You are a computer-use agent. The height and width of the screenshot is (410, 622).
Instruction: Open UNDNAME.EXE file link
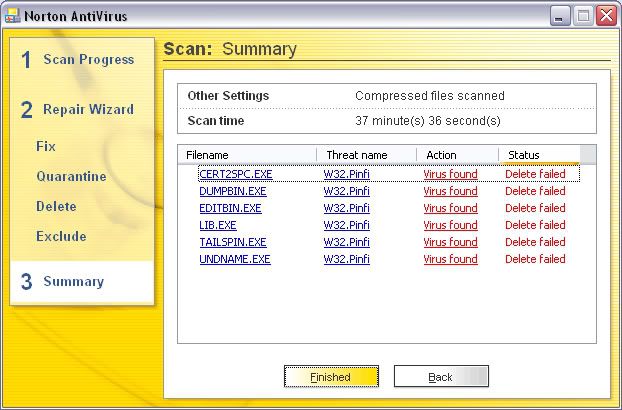pos(235,259)
